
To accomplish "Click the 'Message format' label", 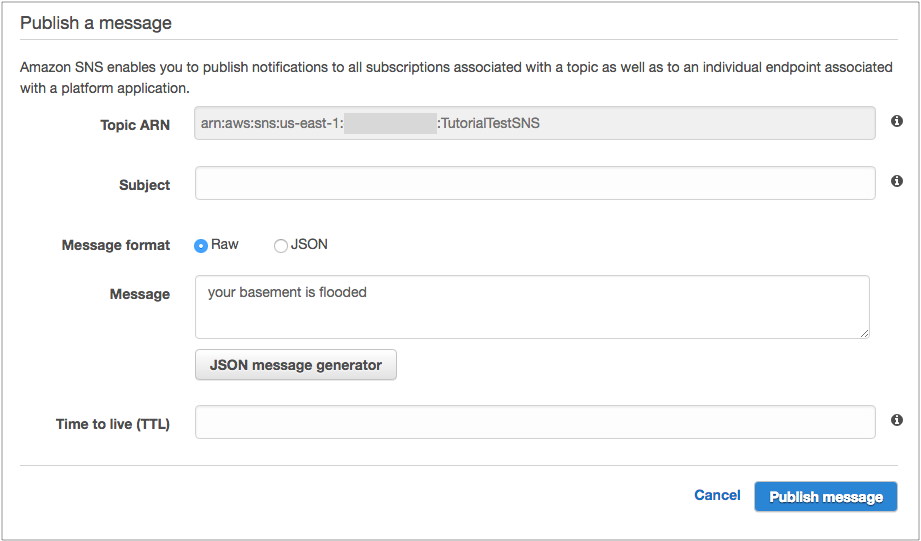I will tap(116, 245).
